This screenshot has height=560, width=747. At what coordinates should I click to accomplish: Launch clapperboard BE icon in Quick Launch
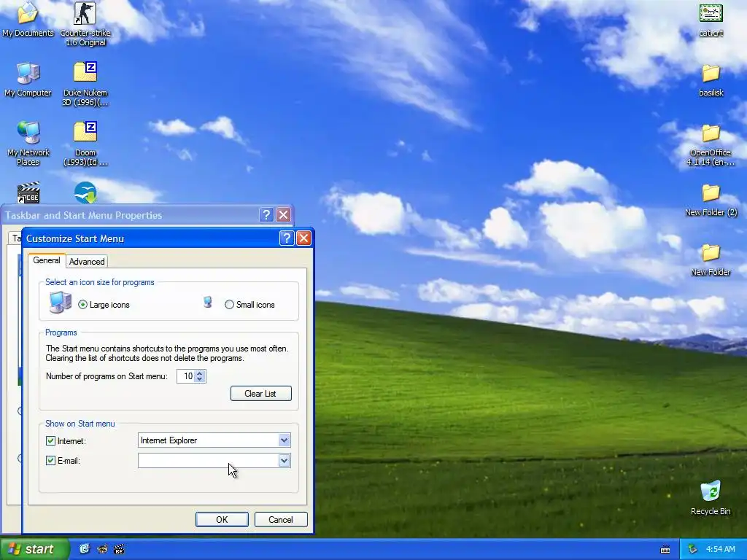(119, 549)
